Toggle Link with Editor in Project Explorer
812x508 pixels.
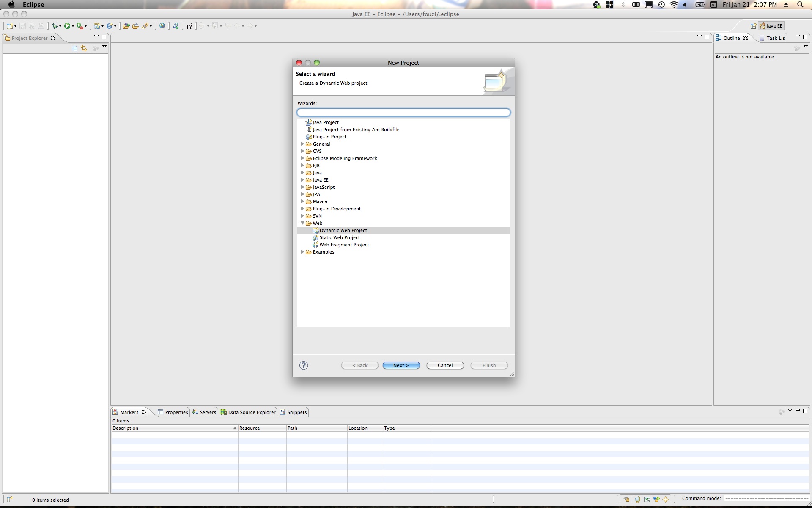[x=84, y=48]
